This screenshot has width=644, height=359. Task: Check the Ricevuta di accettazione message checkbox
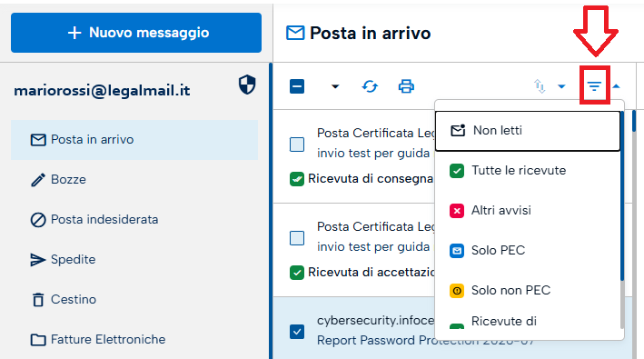[297, 238]
